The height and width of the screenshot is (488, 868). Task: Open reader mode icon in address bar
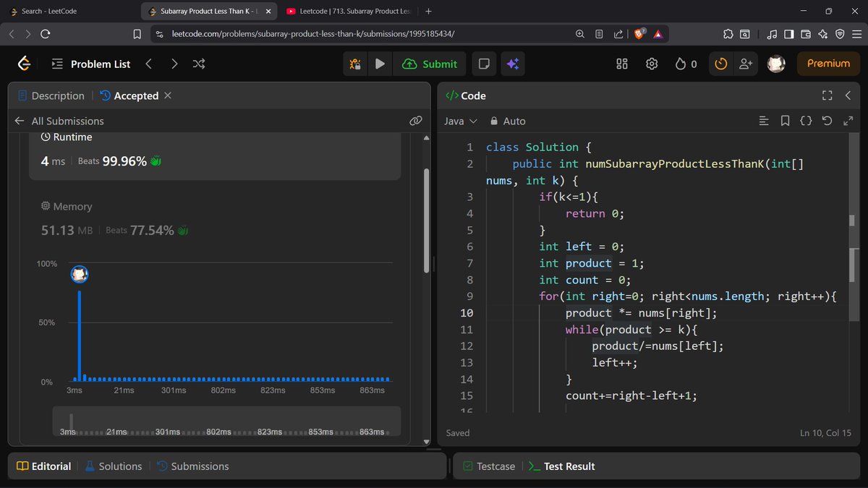599,34
